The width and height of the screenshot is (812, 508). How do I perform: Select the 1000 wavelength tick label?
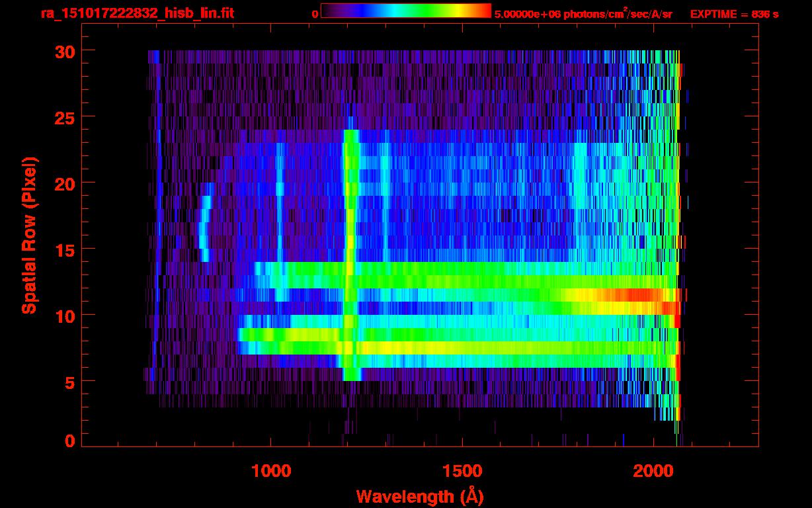tap(271, 471)
